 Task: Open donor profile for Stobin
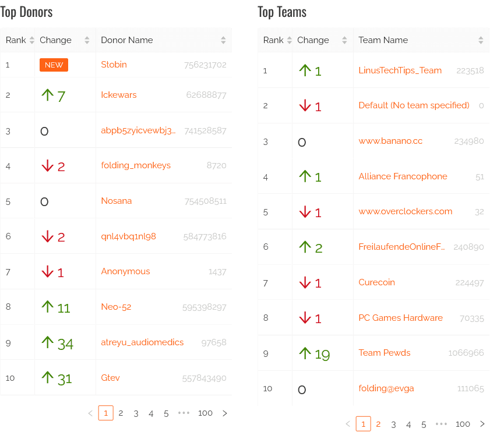pyautogui.click(x=114, y=65)
